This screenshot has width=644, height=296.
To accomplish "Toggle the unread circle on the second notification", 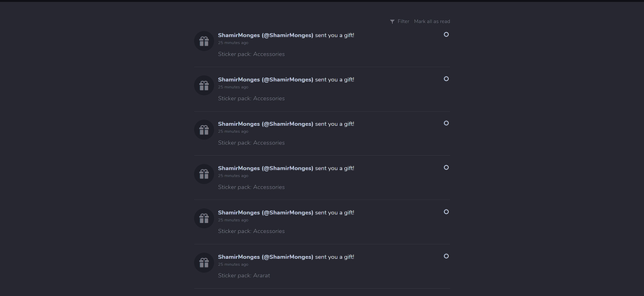I will 447,79.
